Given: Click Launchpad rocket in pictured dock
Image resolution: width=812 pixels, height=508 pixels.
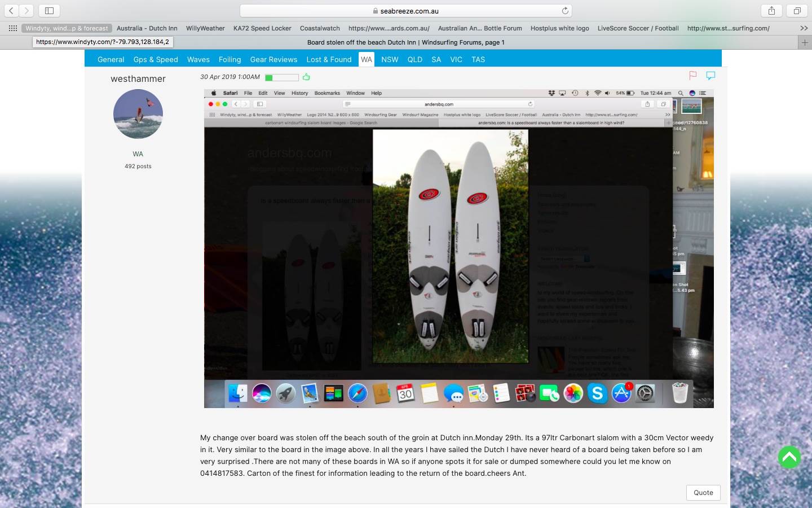Looking at the screenshot, I should pyautogui.click(x=286, y=393).
